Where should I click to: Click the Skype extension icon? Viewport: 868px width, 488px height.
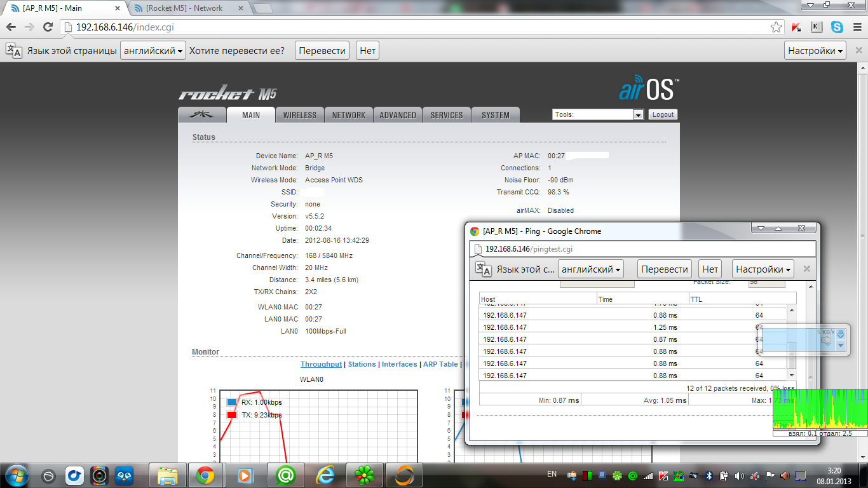pos(837,27)
